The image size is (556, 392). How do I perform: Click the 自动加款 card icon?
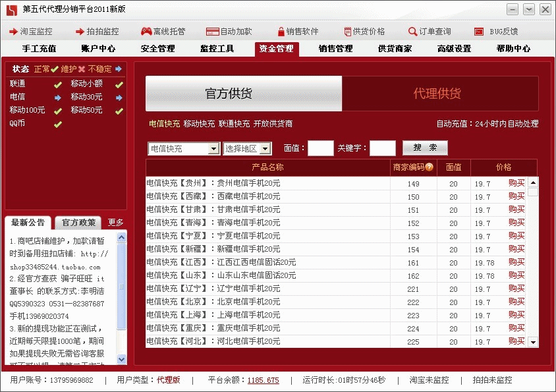click(212, 32)
